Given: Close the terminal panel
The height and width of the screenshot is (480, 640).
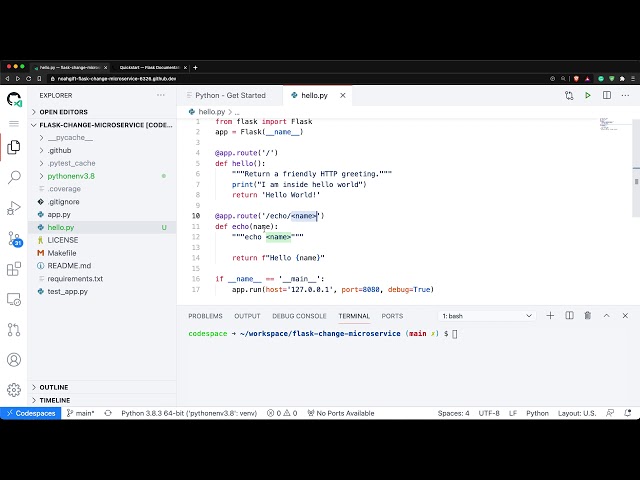Looking at the screenshot, I should pyautogui.click(x=625, y=316).
